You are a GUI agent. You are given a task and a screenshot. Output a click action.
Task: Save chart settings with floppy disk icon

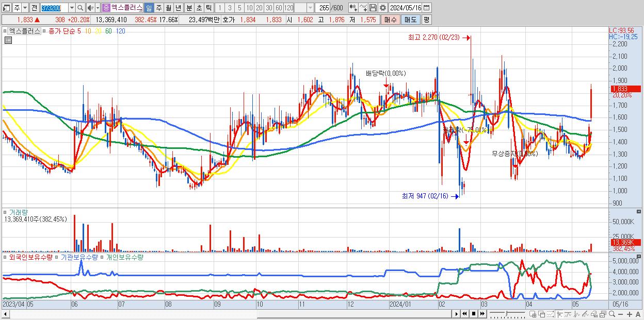pyautogui.click(x=373, y=8)
